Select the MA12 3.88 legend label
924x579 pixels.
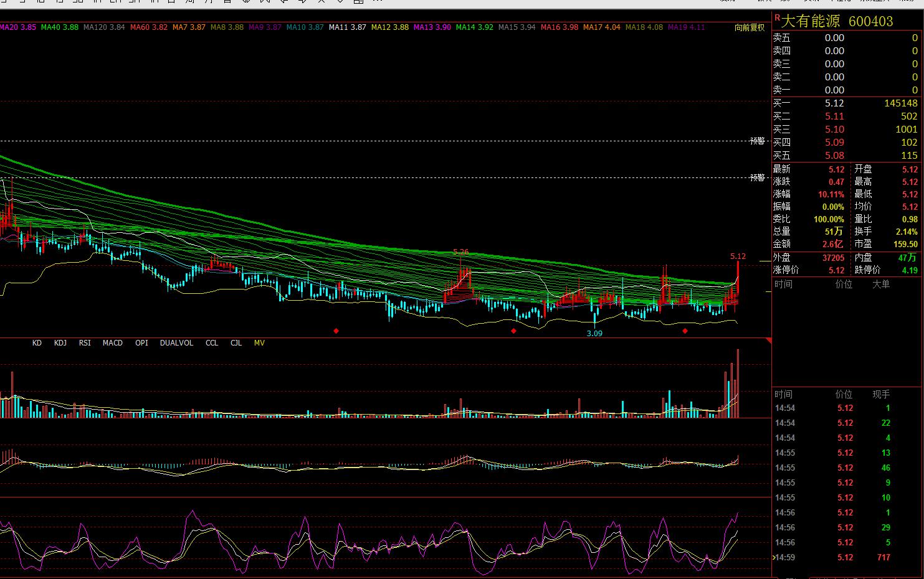coord(390,27)
